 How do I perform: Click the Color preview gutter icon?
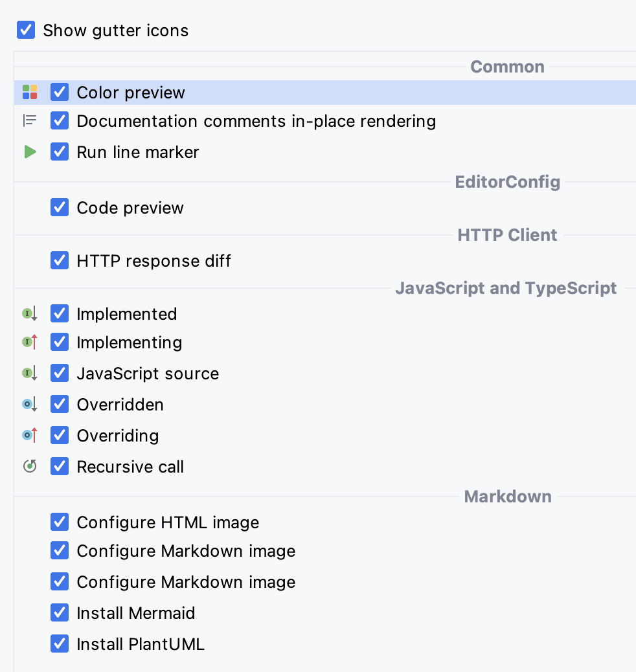(x=29, y=91)
